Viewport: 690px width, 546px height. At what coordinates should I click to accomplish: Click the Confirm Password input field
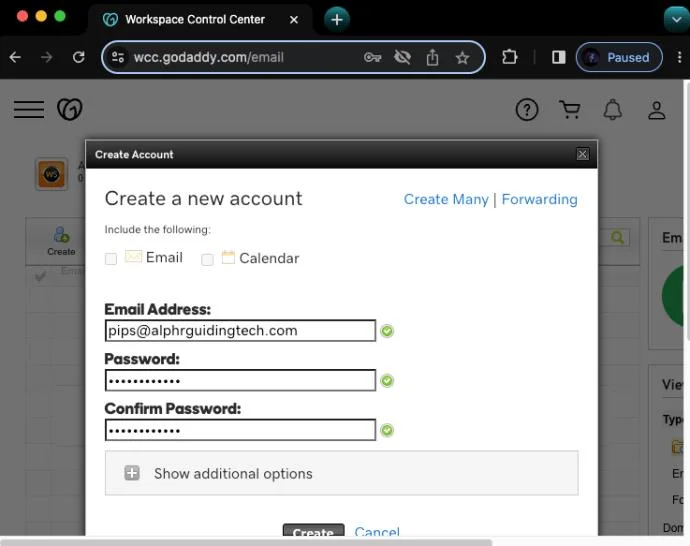[x=240, y=430]
